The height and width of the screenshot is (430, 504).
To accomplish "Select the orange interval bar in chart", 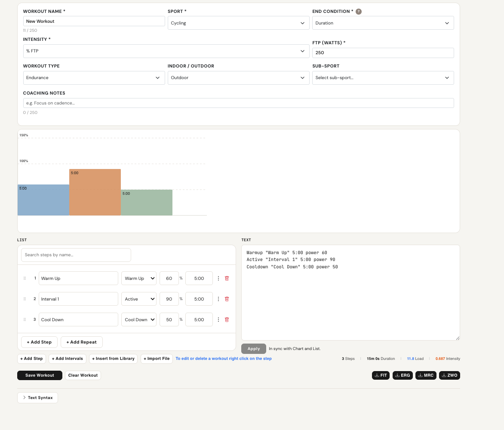I will coord(95,192).
